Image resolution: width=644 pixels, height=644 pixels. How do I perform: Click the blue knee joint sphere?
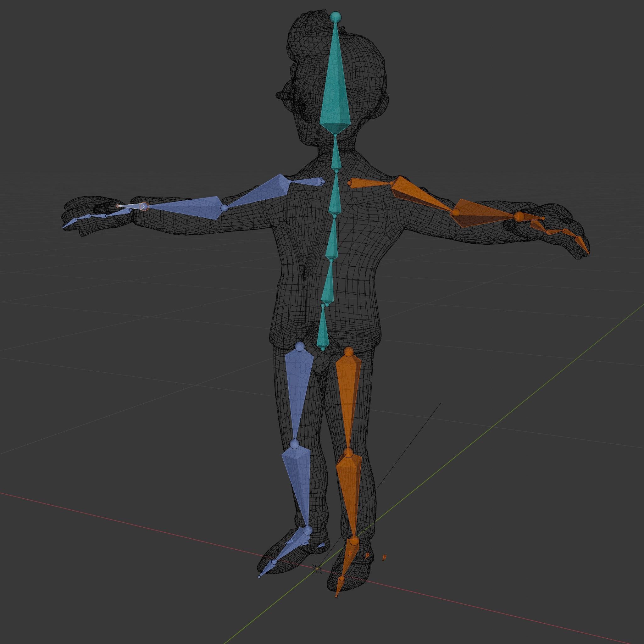295,444
